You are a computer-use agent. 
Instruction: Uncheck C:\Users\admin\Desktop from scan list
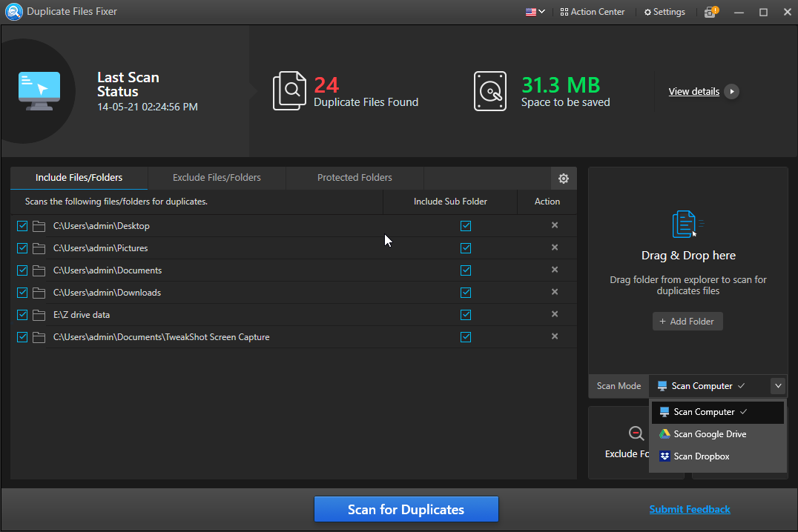click(x=22, y=225)
